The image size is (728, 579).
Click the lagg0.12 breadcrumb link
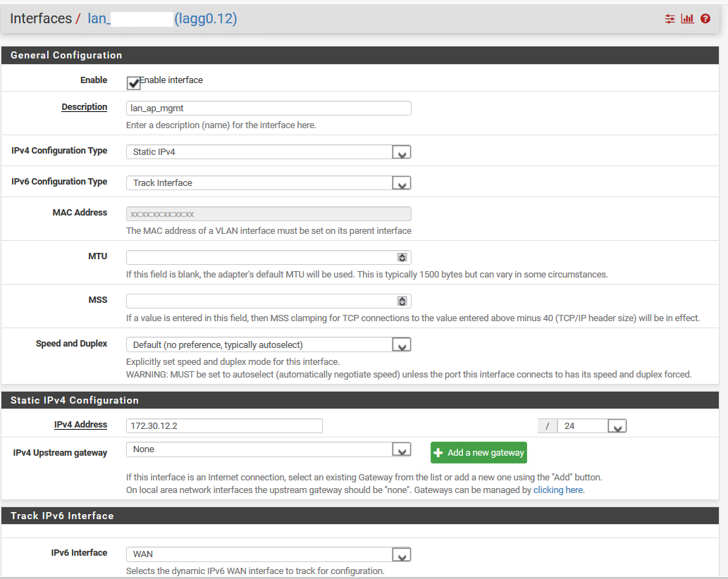(x=206, y=18)
